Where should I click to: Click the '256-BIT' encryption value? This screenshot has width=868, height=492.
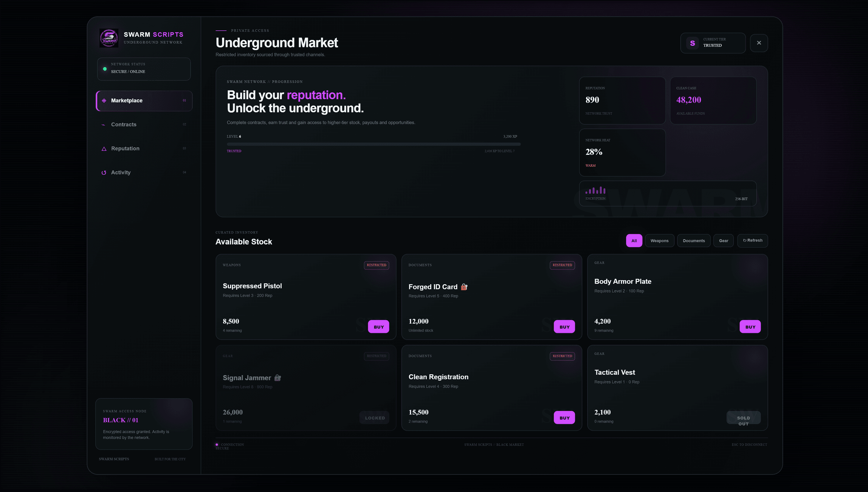(x=741, y=199)
